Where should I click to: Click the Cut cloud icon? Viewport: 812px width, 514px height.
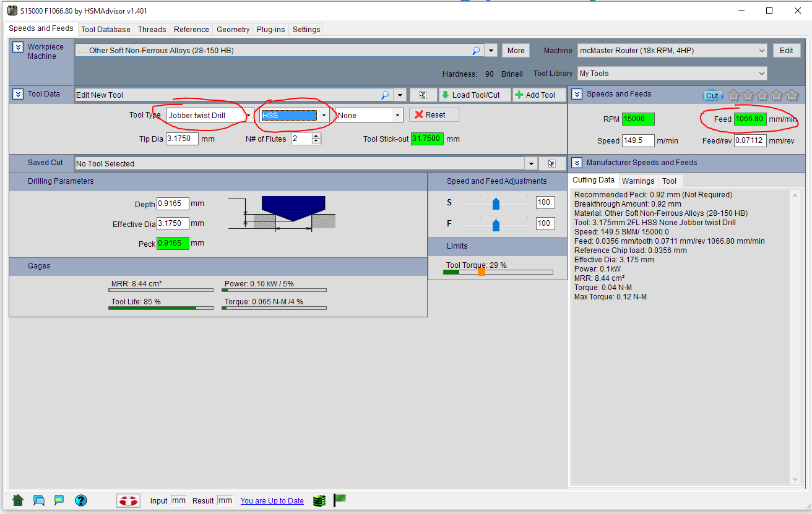(x=712, y=95)
